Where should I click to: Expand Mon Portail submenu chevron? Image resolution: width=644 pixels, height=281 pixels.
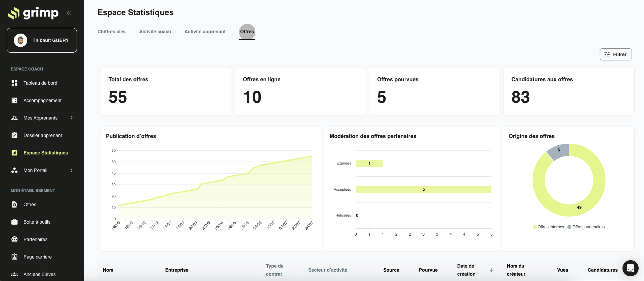click(72, 170)
